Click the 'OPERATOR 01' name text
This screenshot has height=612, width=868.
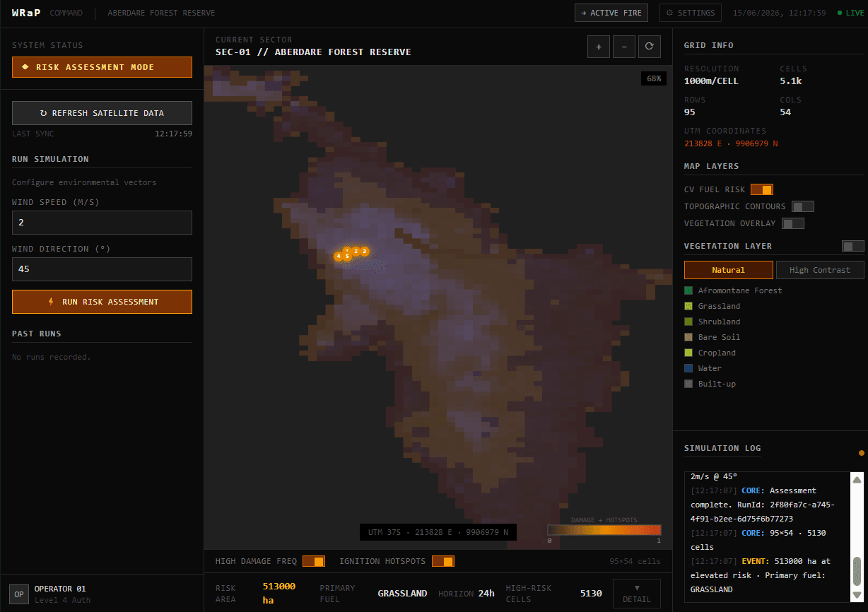click(x=60, y=589)
